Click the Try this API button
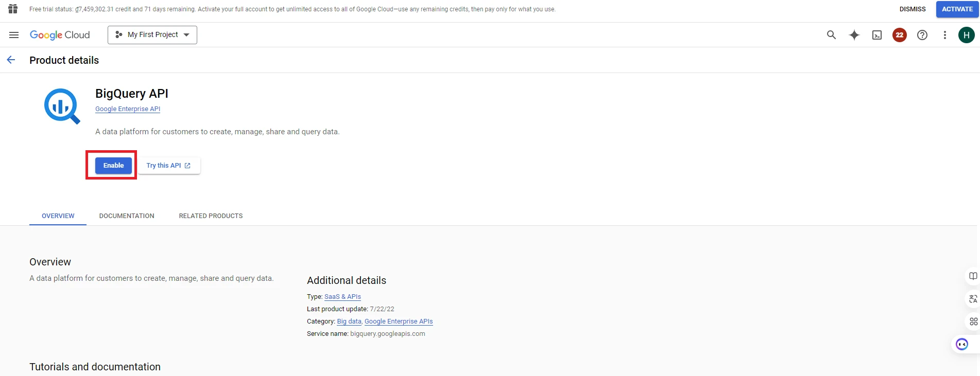 tap(168, 166)
